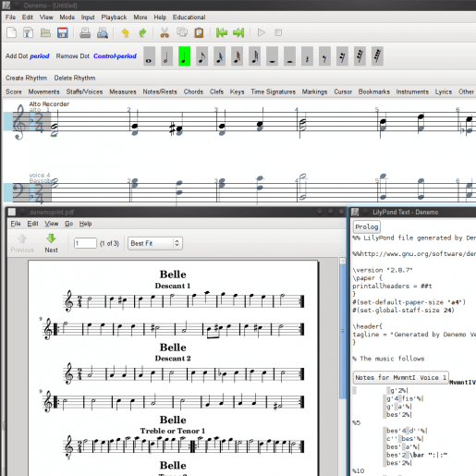Click the Print icon in toolbar
The image size is (476, 476).
(x=85, y=32)
